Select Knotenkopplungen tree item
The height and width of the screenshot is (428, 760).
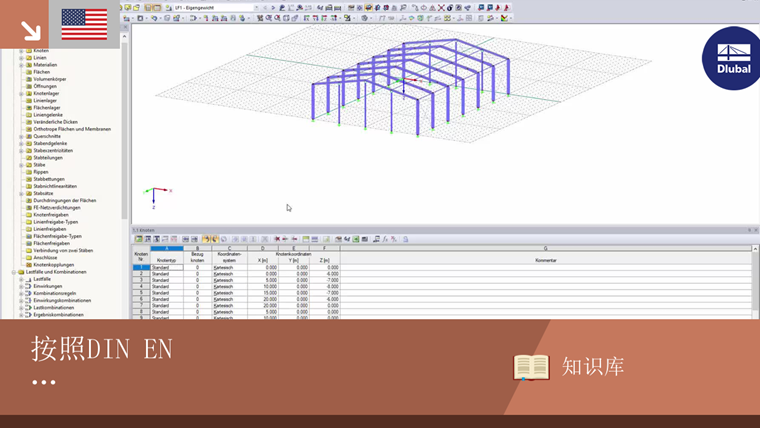(x=54, y=265)
